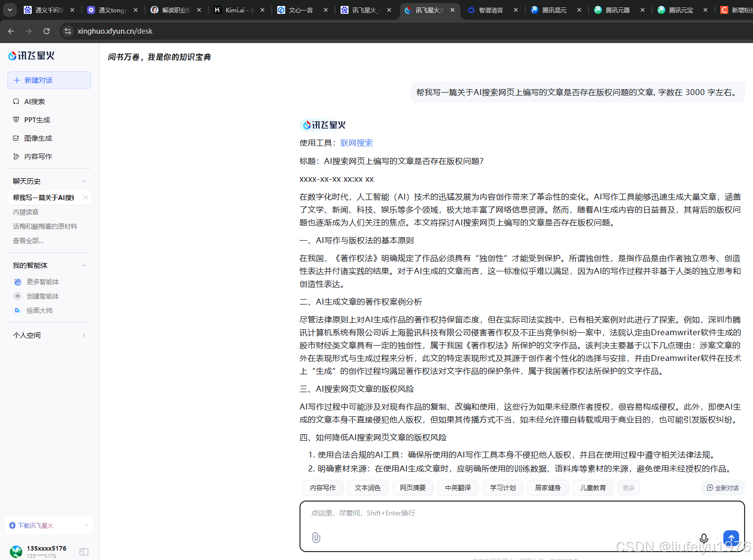This screenshot has width=753, height=560.
Task: Click the attachment paperclip icon
Action: click(316, 538)
